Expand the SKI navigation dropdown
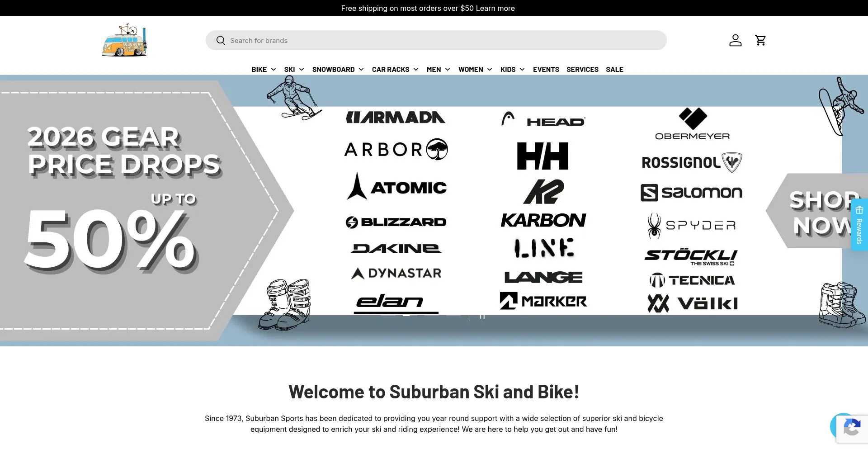 294,69
